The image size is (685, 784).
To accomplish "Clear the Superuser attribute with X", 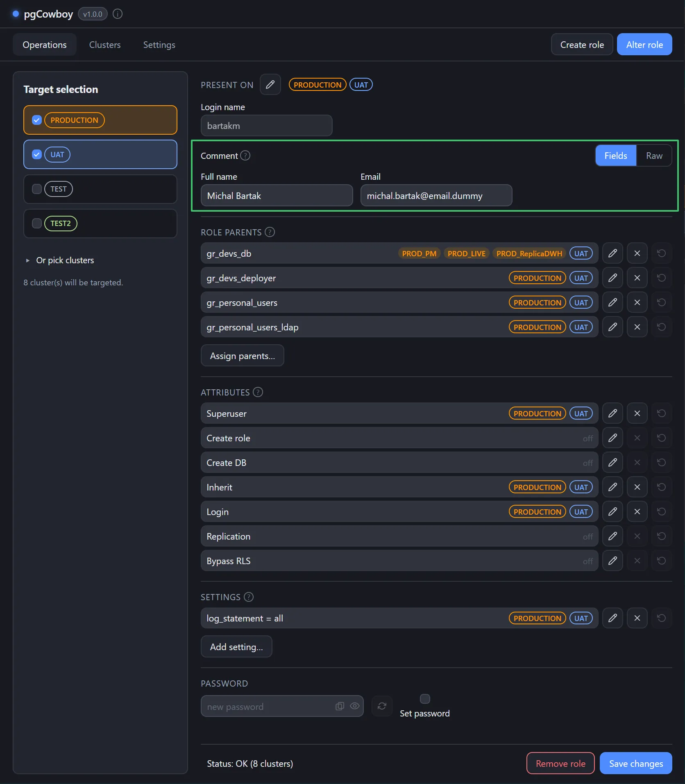I will coord(637,413).
